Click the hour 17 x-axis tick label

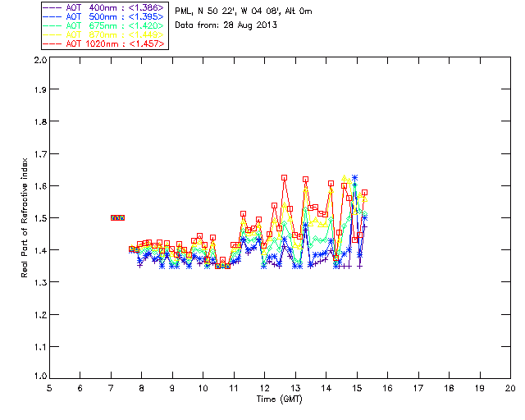point(418,388)
